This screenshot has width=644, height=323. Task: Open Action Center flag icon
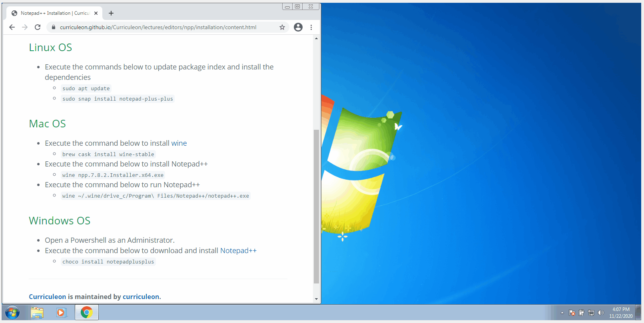pyautogui.click(x=572, y=313)
